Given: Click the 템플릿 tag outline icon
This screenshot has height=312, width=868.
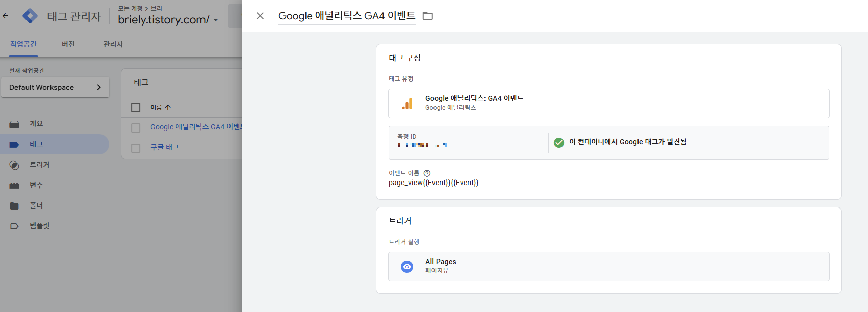Looking at the screenshot, I should pyautogui.click(x=14, y=226).
